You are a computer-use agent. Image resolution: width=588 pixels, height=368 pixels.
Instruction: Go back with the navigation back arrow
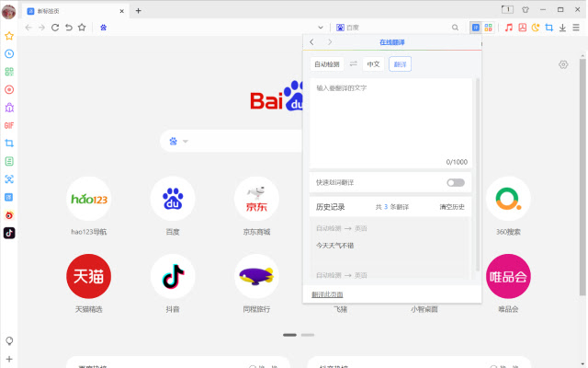28,28
